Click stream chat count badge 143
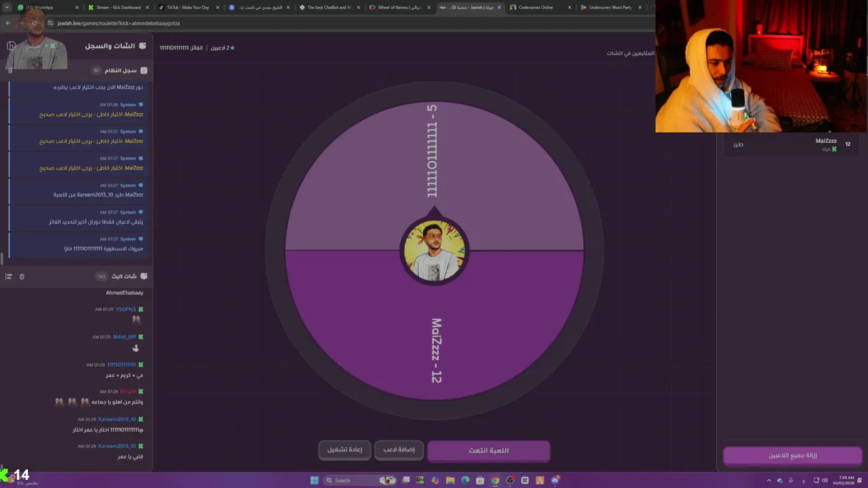The image size is (868, 488). [x=102, y=277]
